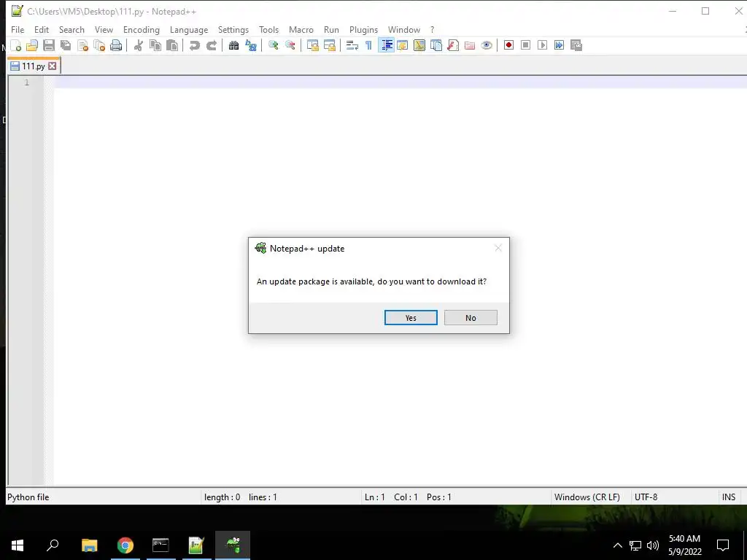Click Run Macro Multiple Times icon
The height and width of the screenshot is (560, 747).
[x=560, y=45]
